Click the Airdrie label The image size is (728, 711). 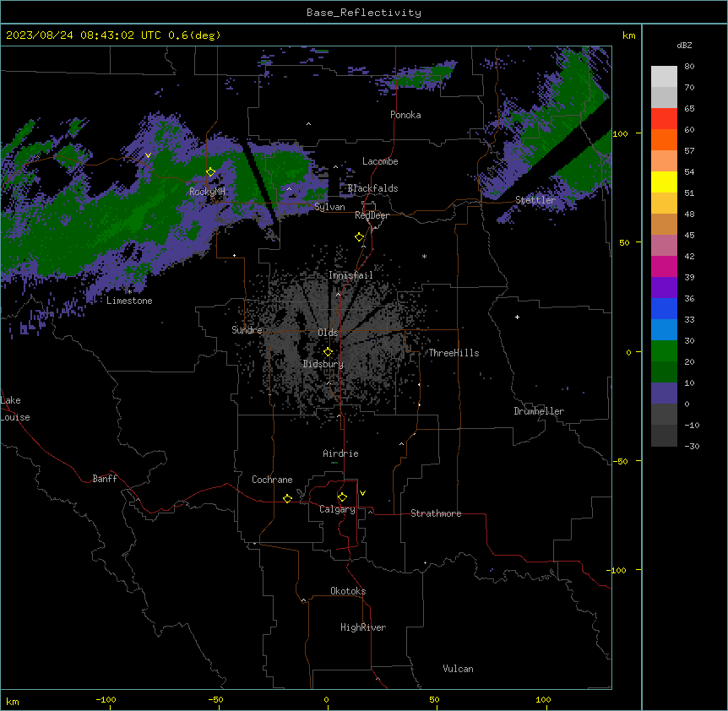[x=341, y=453]
